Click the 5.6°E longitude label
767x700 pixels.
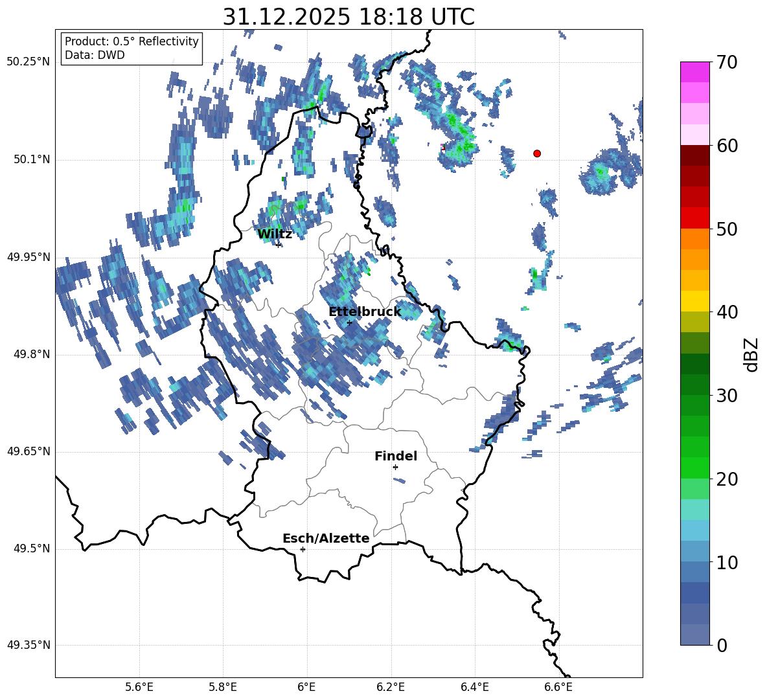pos(139,687)
